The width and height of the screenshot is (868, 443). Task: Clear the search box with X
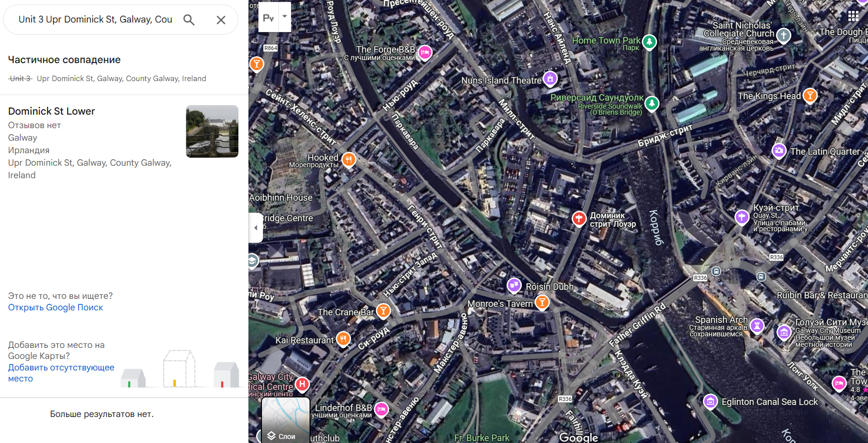[221, 20]
